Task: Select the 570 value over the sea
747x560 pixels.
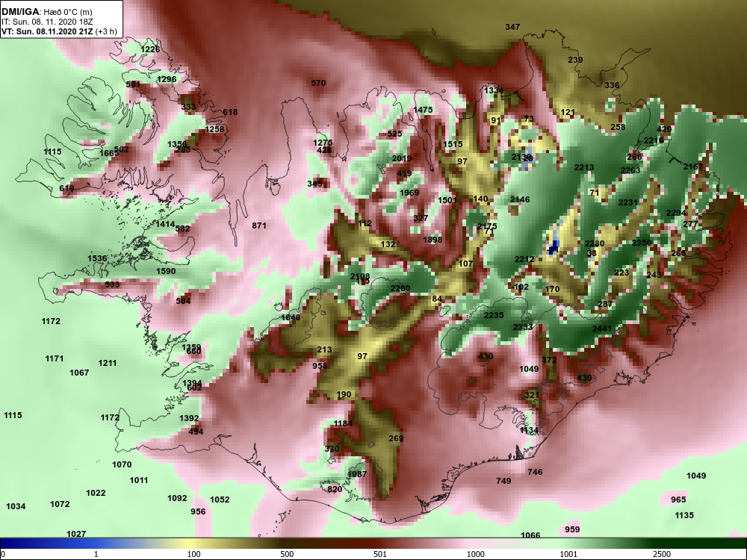Action: (318, 83)
